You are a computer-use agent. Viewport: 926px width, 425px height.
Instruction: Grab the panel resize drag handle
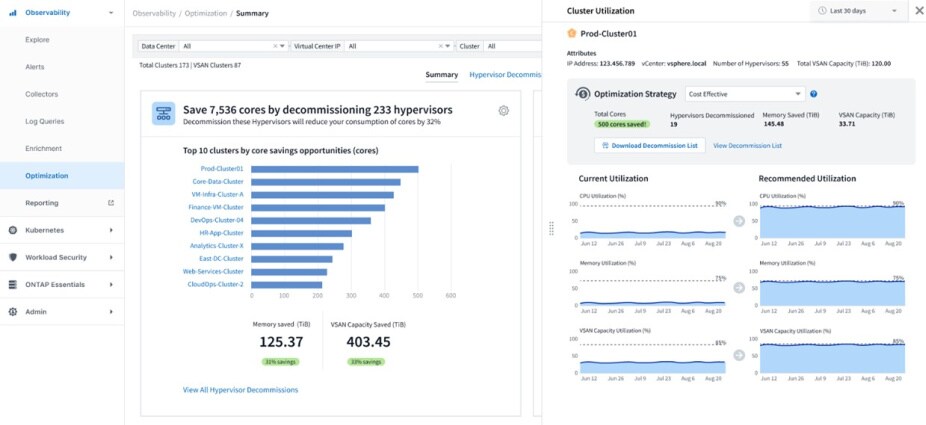pyautogui.click(x=551, y=228)
